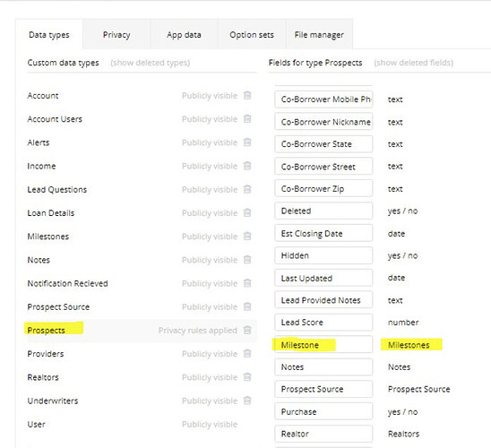491x448 pixels.
Task: Click the Lead Score field name input
Action: [323, 323]
